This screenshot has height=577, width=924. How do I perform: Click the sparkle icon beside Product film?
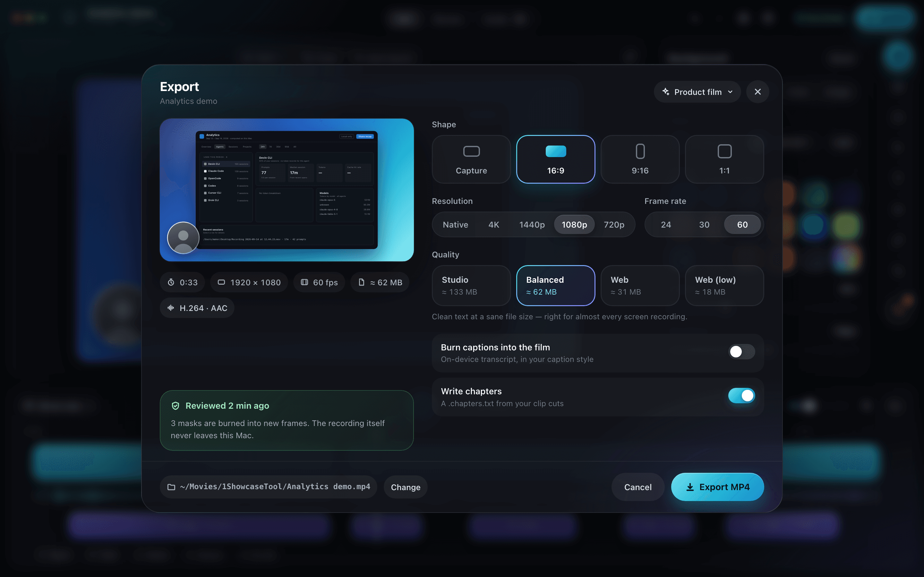pos(665,92)
